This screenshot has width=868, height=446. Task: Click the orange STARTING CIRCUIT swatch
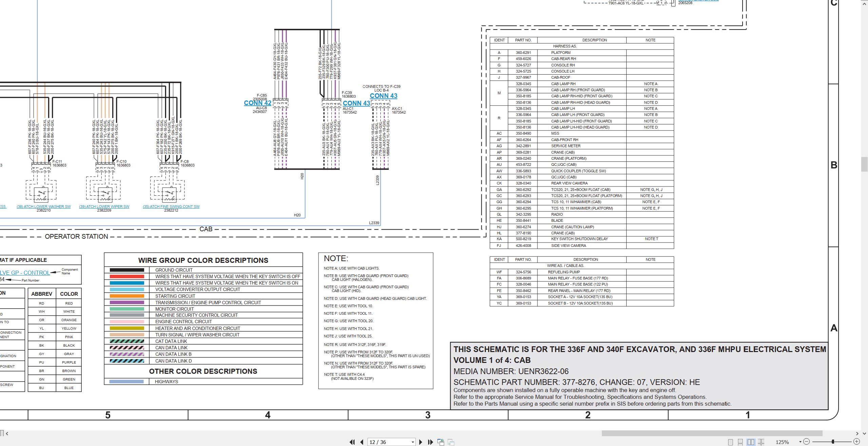(x=127, y=296)
